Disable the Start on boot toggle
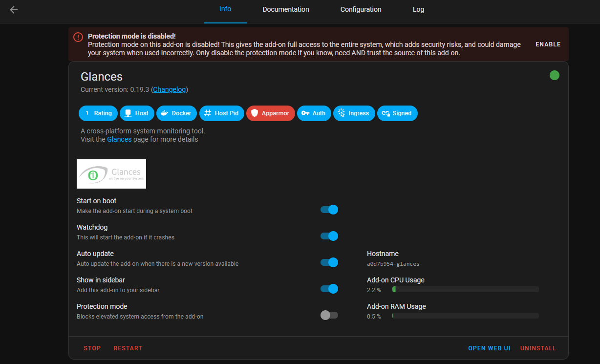Viewport: 600px width, 364px height. pos(329,210)
